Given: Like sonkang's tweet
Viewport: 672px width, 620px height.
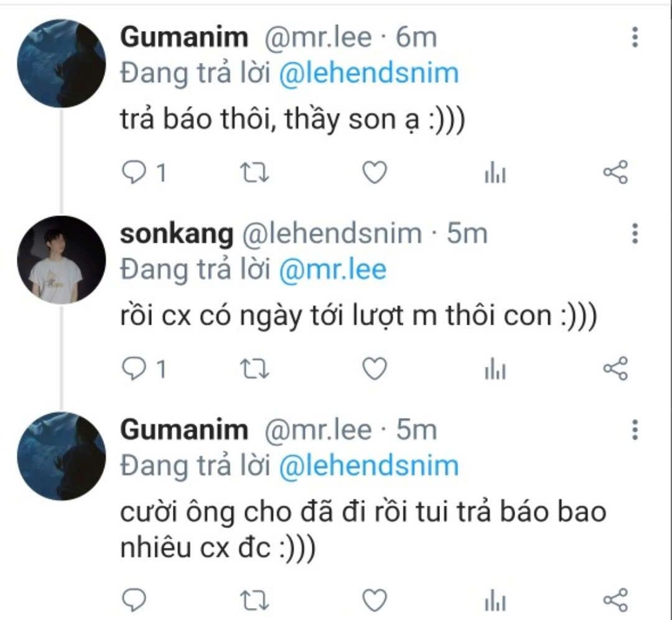Looking at the screenshot, I should click(x=375, y=369).
